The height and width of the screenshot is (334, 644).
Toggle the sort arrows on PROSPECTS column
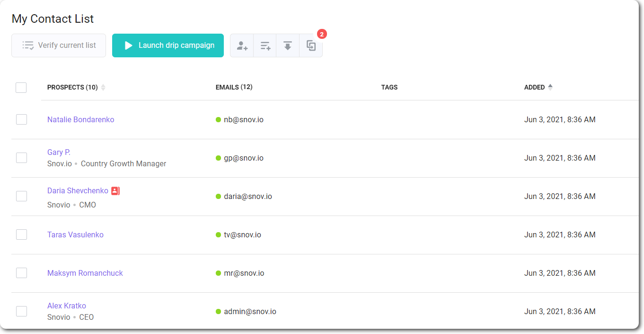pyautogui.click(x=103, y=87)
